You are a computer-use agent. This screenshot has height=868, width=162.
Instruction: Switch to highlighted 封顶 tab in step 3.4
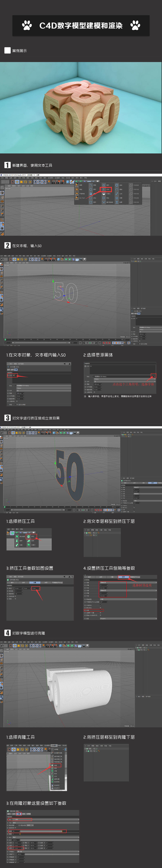coord(123,577)
